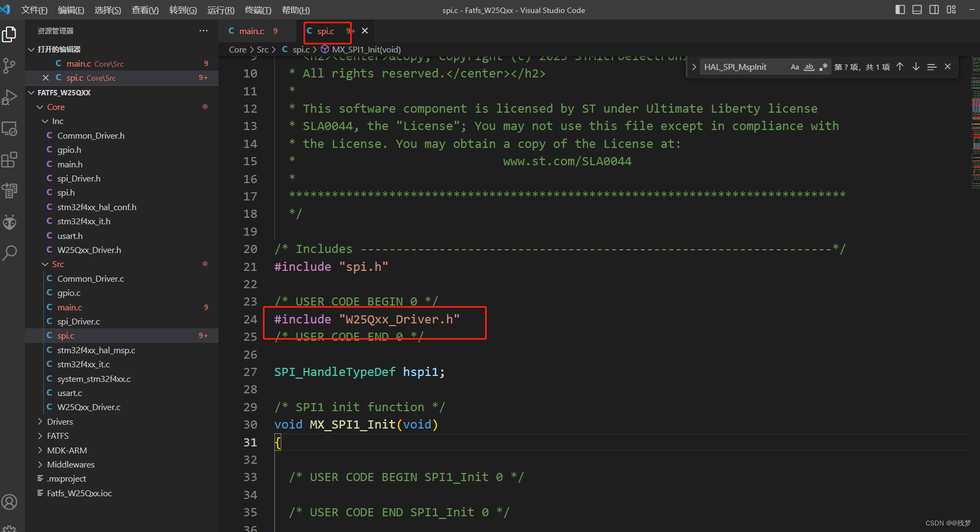Expand the MDK-ARM folder
Image resolution: width=980 pixels, height=532 pixels.
click(122, 450)
